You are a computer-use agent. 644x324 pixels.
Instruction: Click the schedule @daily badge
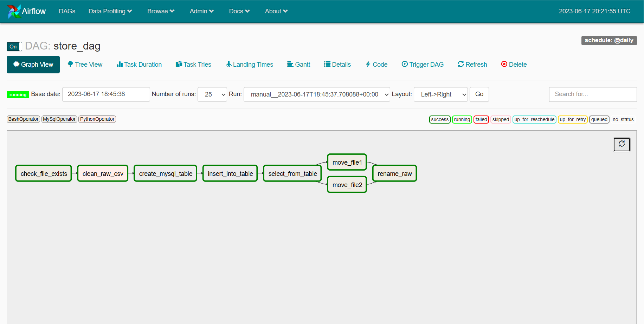pyautogui.click(x=609, y=40)
